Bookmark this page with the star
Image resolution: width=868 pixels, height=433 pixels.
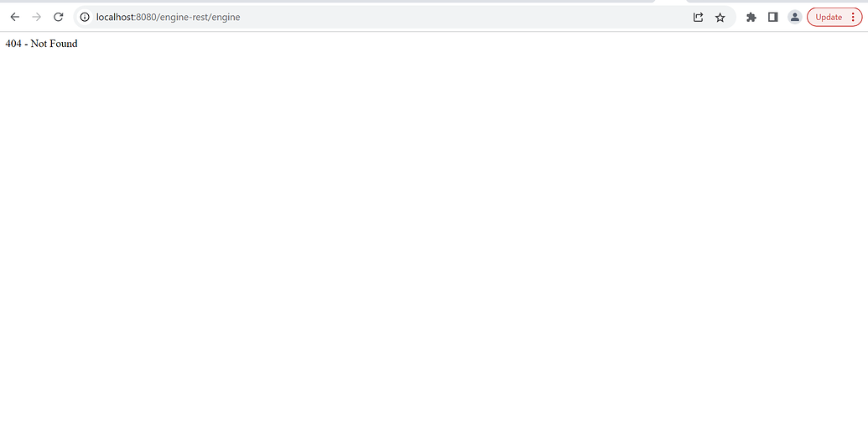tap(720, 17)
